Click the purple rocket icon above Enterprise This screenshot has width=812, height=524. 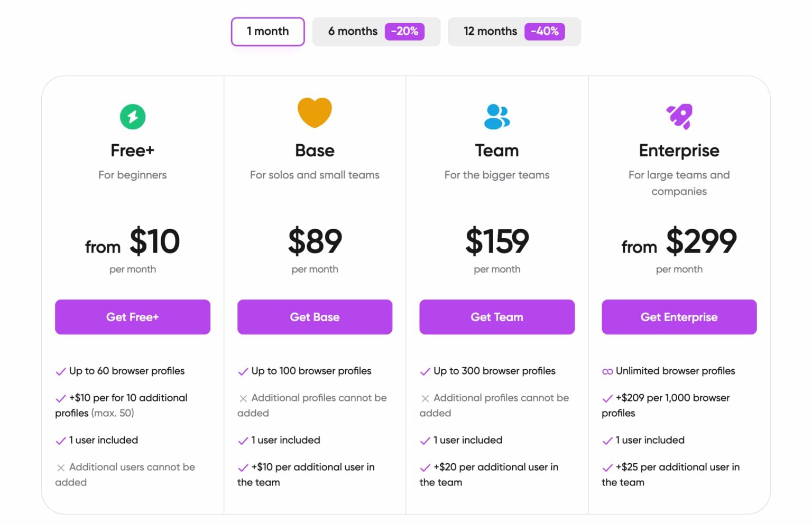(679, 117)
